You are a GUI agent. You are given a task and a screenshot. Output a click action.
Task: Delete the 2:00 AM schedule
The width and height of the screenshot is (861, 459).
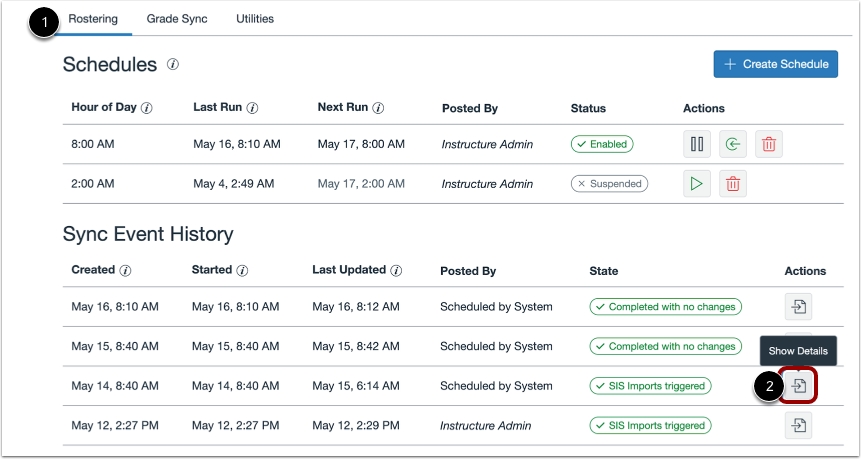[x=733, y=184]
